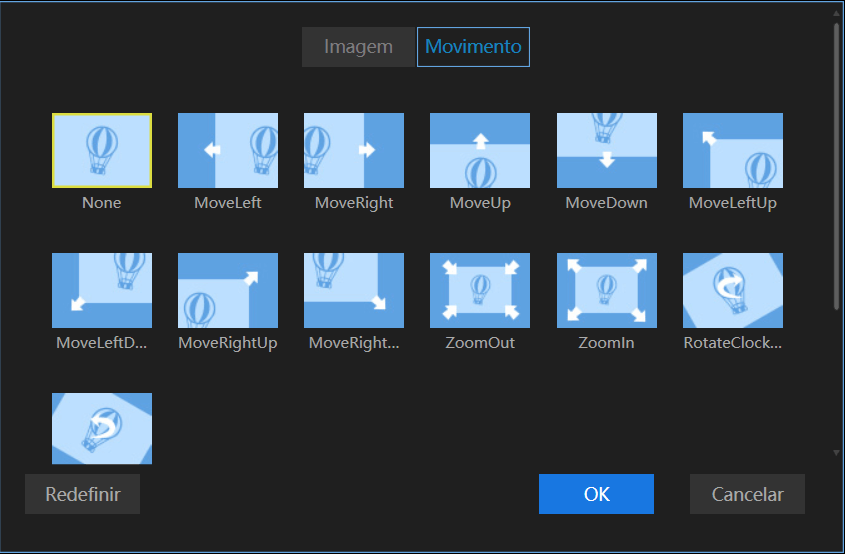Dismiss dialog with Cancelar button
This screenshot has height=554, width=845.
(747, 494)
